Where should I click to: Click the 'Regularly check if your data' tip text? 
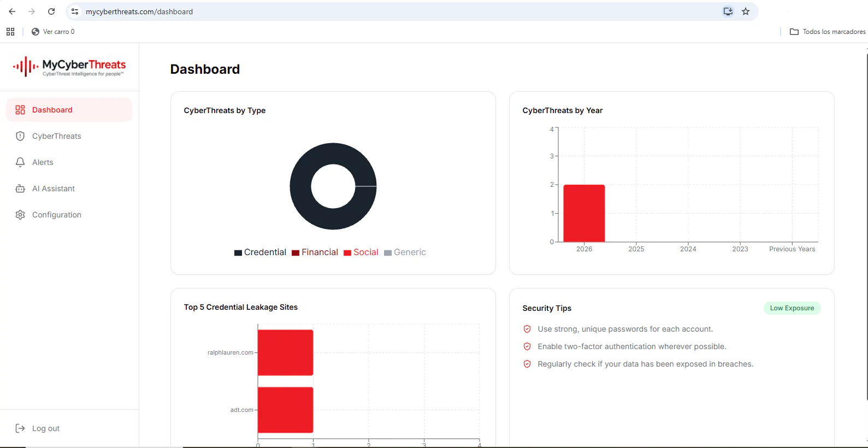(645, 364)
